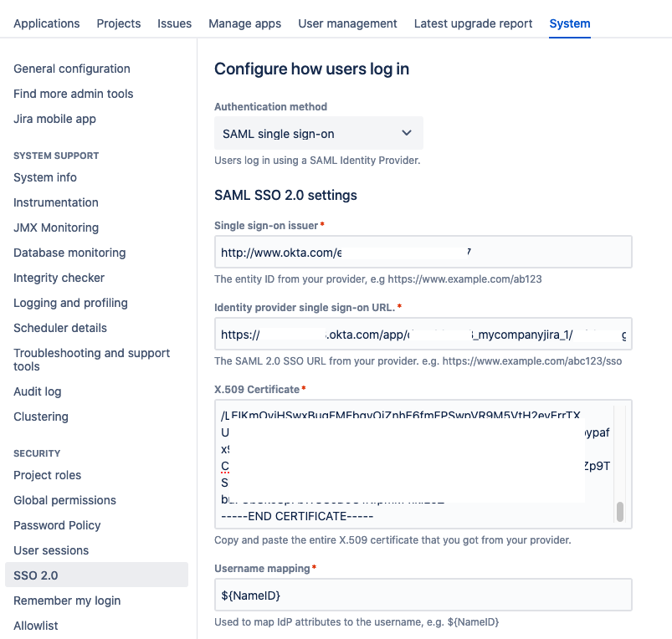Screen dimensions: 672x639
Task: Open the Jira mobile app page
Action: tap(54, 119)
